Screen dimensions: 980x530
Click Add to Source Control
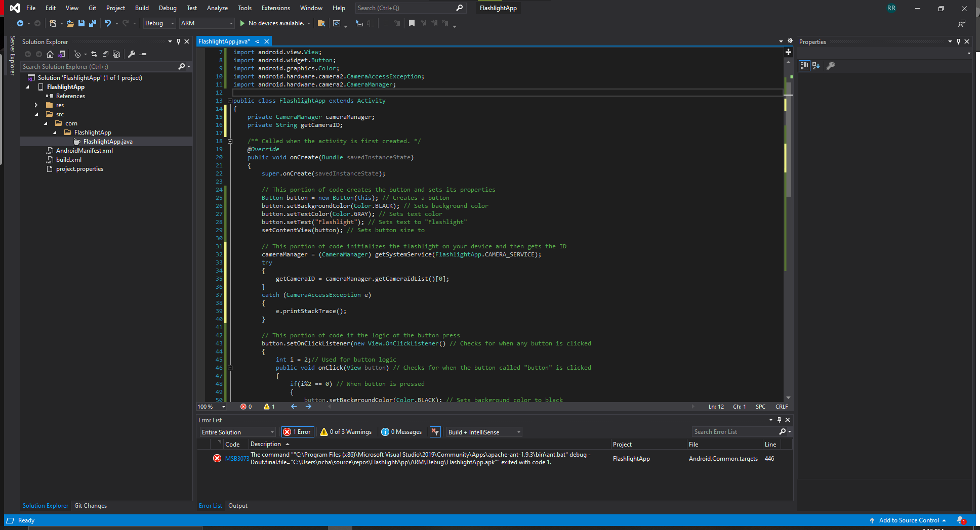(x=909, y=520)
